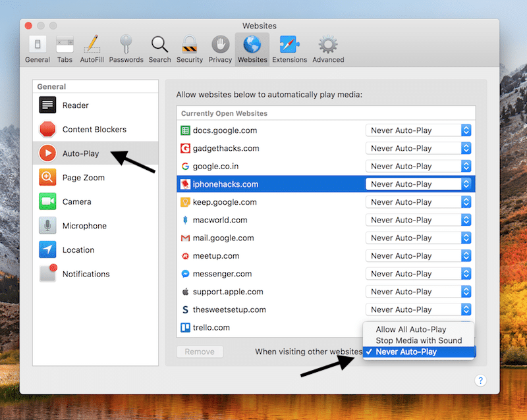Expand the macworld.com auto-play dropdown
The image size is (527, 420).
(x=419, y=220)
